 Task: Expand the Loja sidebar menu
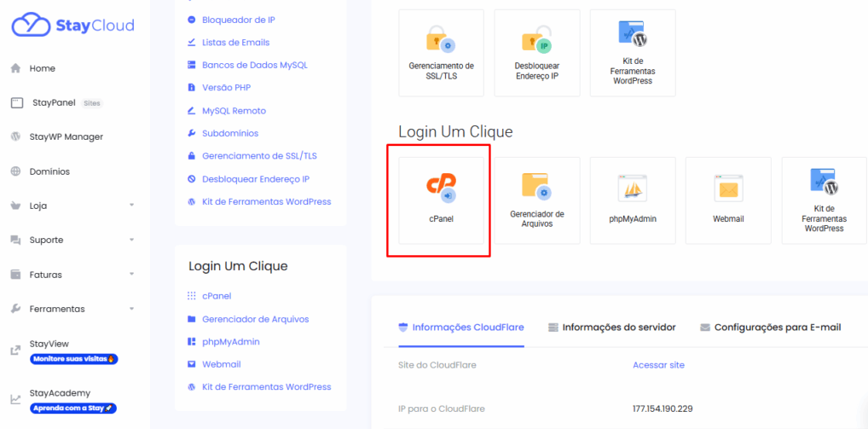(x=72, y=206)
